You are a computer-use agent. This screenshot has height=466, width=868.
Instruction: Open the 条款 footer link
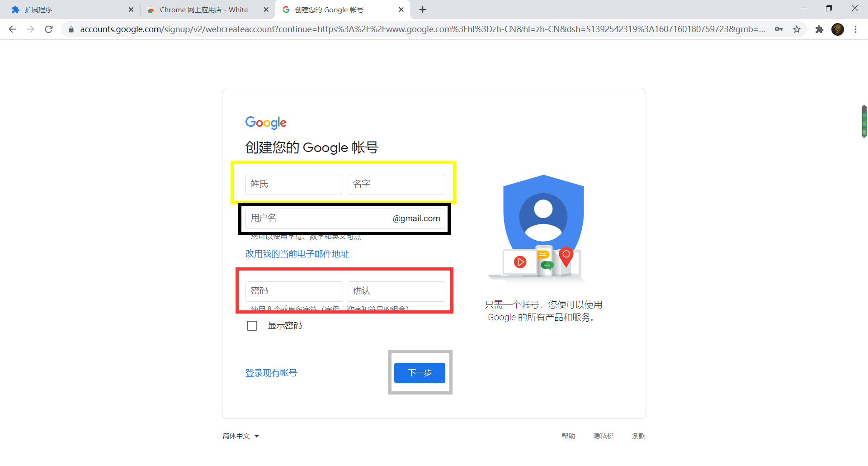pos(638,436)
